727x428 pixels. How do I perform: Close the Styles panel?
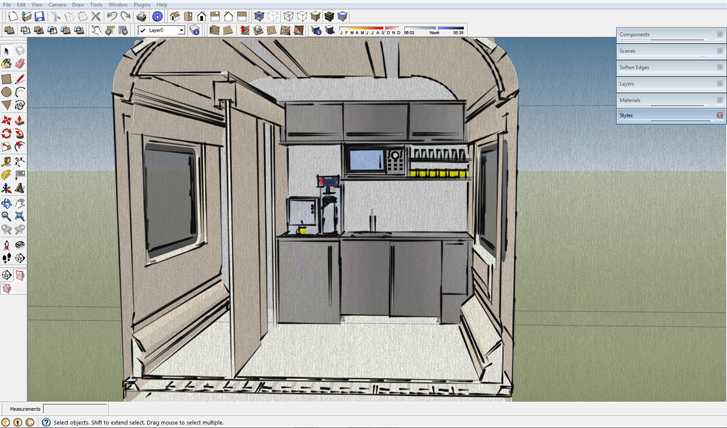tap(719, 116)
